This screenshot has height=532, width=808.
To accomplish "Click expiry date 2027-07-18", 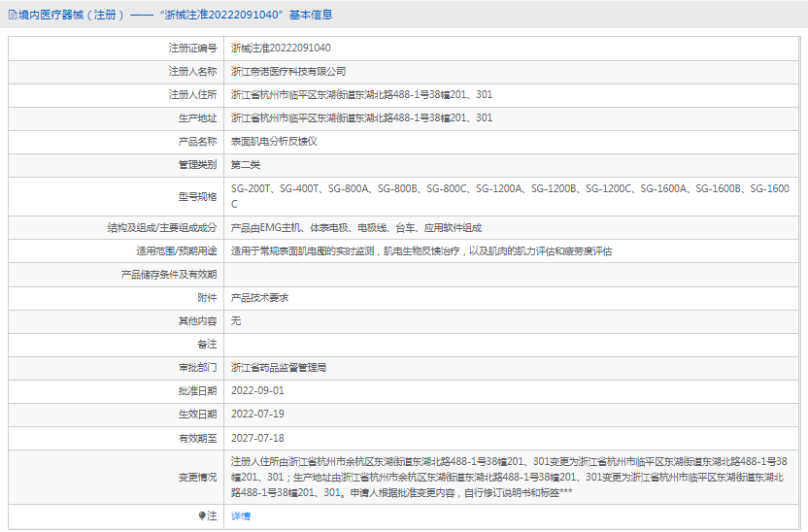I will pyautogui.click(x=257, y=438).
